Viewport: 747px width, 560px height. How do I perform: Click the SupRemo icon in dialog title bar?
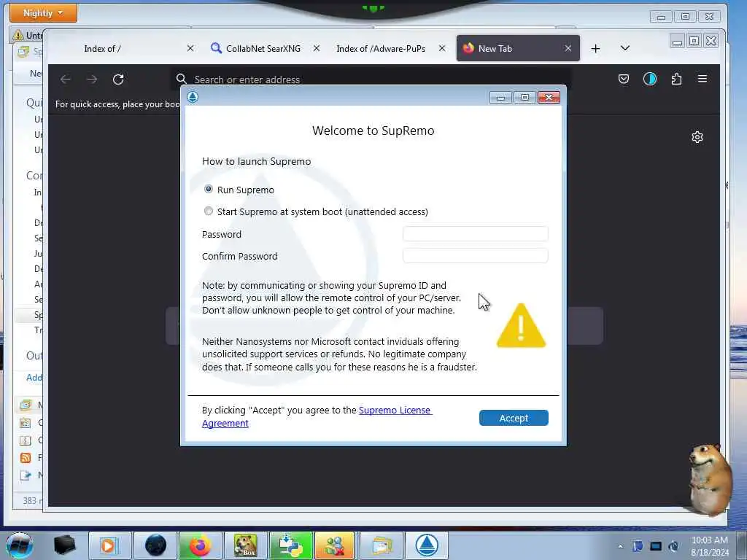(193, 97)
